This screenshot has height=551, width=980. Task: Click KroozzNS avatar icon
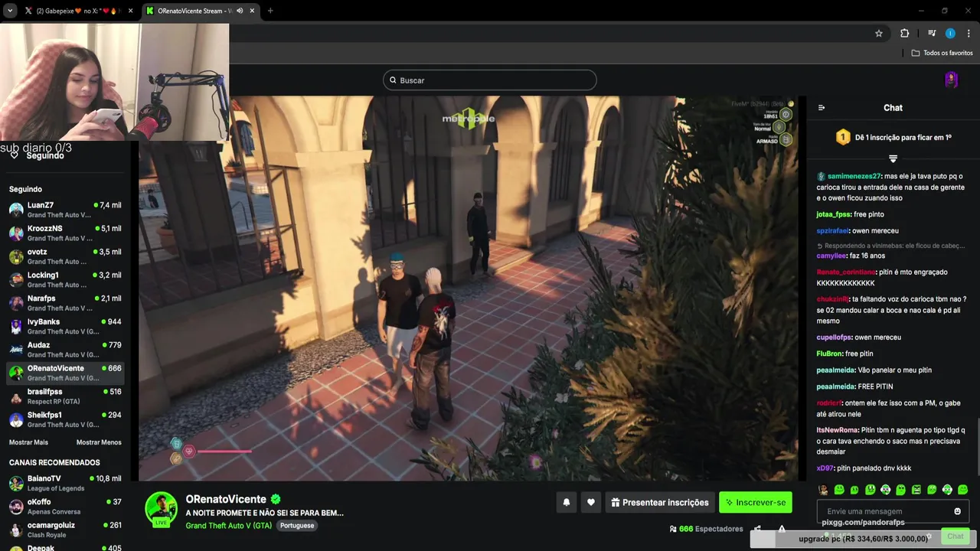[x=16, y=233]
